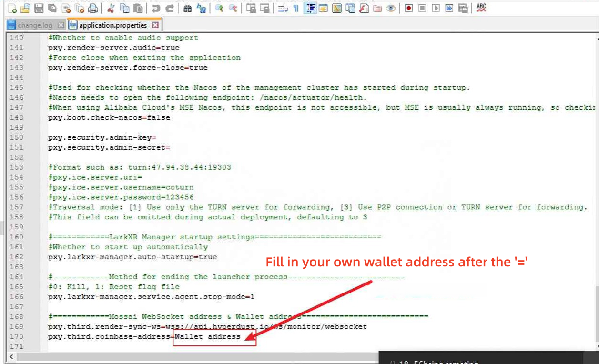This screenshot has height=364, width=599.
Task: Click the Save file toolbar icon
Action: [39, 8]
